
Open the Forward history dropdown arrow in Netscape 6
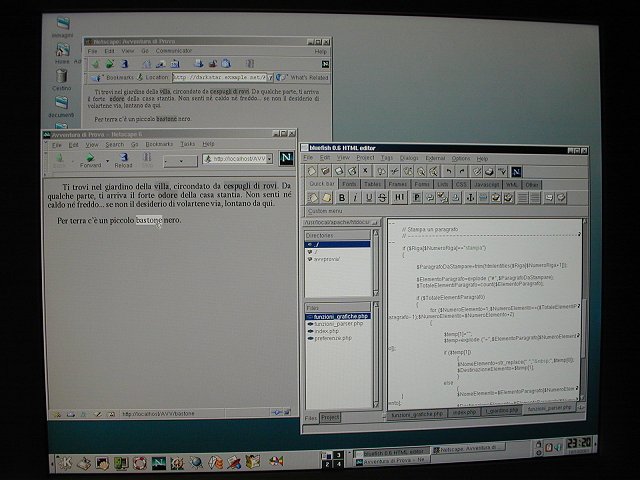[107, 161]
